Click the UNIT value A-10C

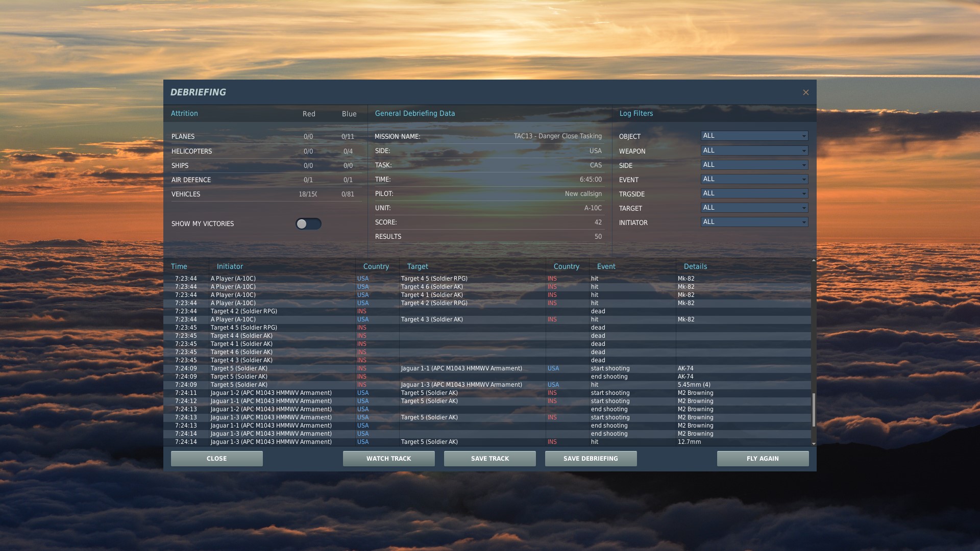[593, 208]
